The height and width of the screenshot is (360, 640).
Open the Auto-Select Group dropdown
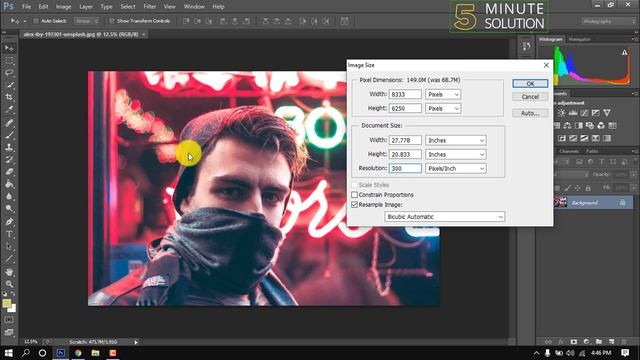click(86, 21)
